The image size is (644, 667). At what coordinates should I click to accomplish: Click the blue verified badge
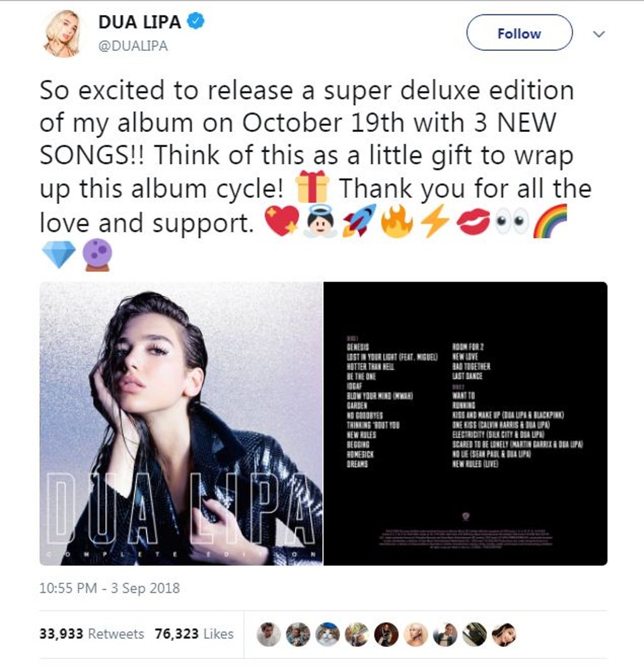click(196, 21)
